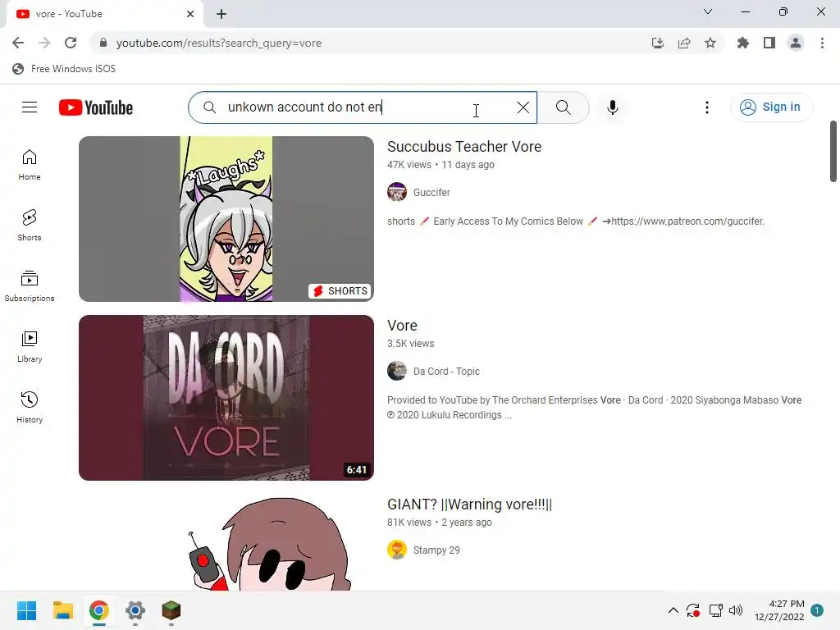Screen dimensions: 840x630
Task: Clear the search box with the X
Action: 523,107
